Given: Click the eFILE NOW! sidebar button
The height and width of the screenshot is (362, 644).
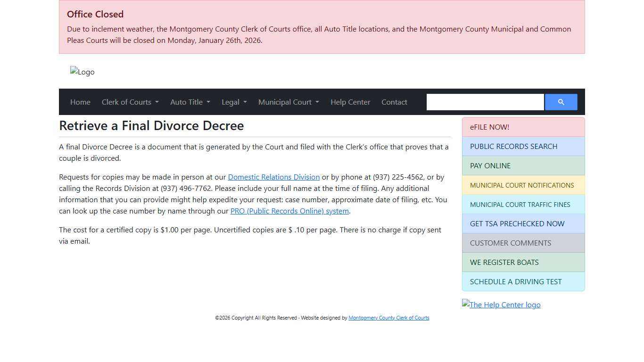Looking at the screenshot, I should [523, 127].
